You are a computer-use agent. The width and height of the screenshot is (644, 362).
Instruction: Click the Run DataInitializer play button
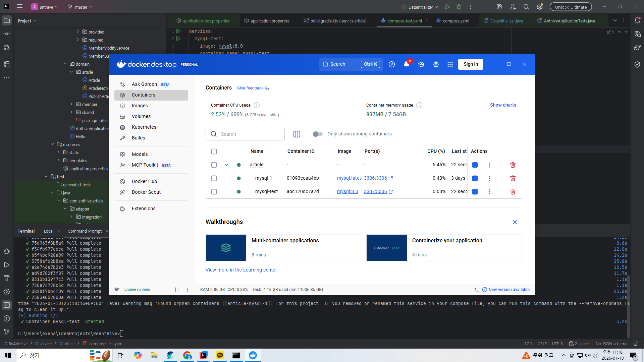pyautogui.click(x=447, y=7)
